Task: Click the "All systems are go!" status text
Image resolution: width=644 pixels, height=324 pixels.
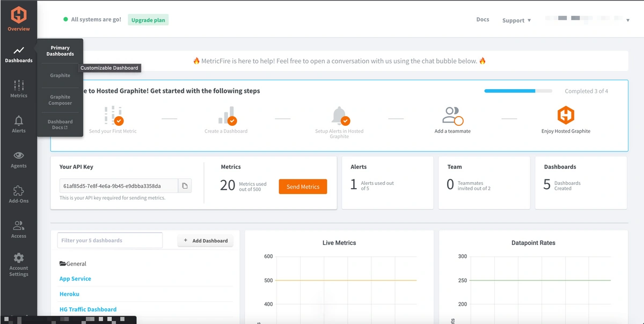Action: pos(96,20)
